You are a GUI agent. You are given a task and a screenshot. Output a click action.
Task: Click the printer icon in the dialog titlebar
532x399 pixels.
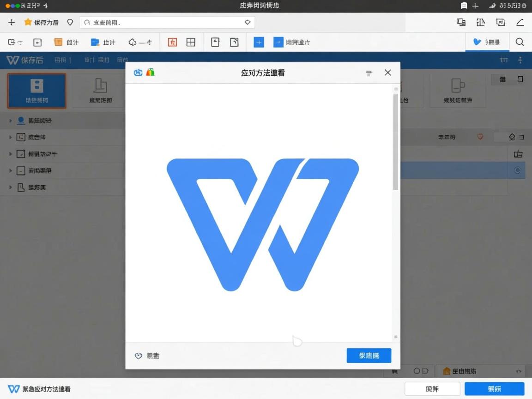point(369,73)
